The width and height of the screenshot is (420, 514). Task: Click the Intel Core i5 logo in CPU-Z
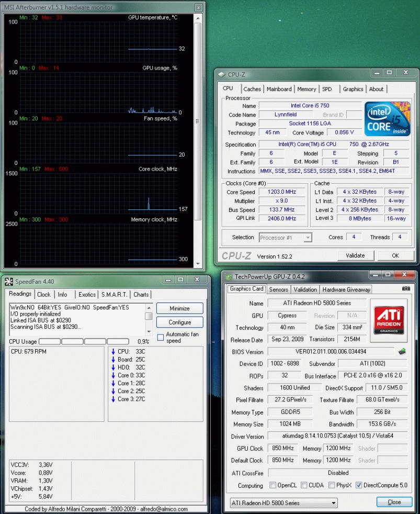[387, 119]
